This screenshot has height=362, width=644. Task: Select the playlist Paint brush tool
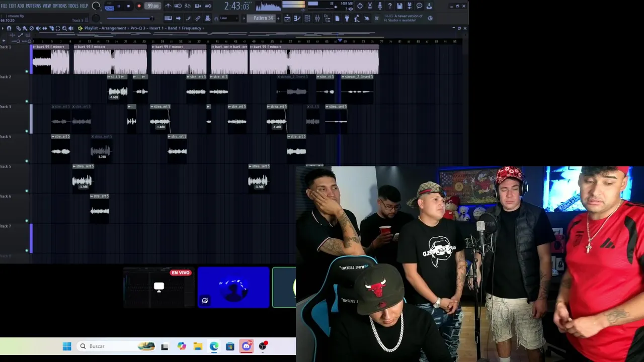pos(25,28)
